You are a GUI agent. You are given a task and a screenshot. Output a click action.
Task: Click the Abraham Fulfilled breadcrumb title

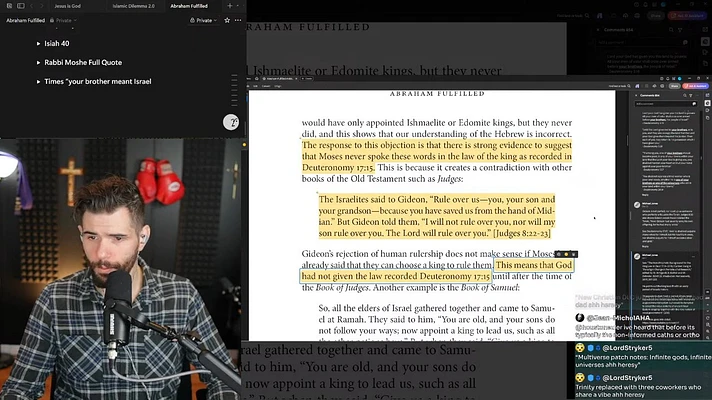25,20
